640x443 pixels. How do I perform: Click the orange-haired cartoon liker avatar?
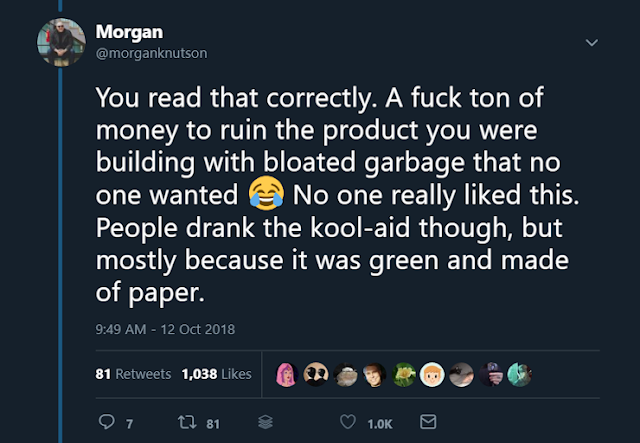(x=432, y=373)
